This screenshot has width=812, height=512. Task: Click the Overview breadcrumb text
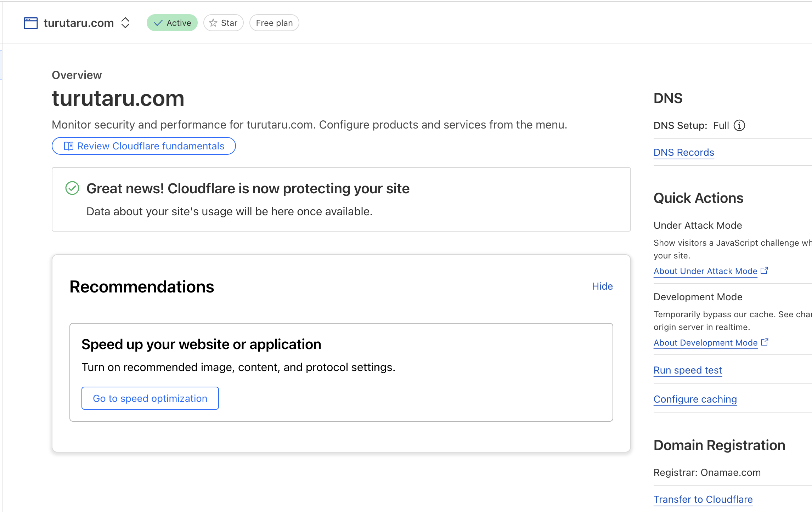tap(77, 75)
